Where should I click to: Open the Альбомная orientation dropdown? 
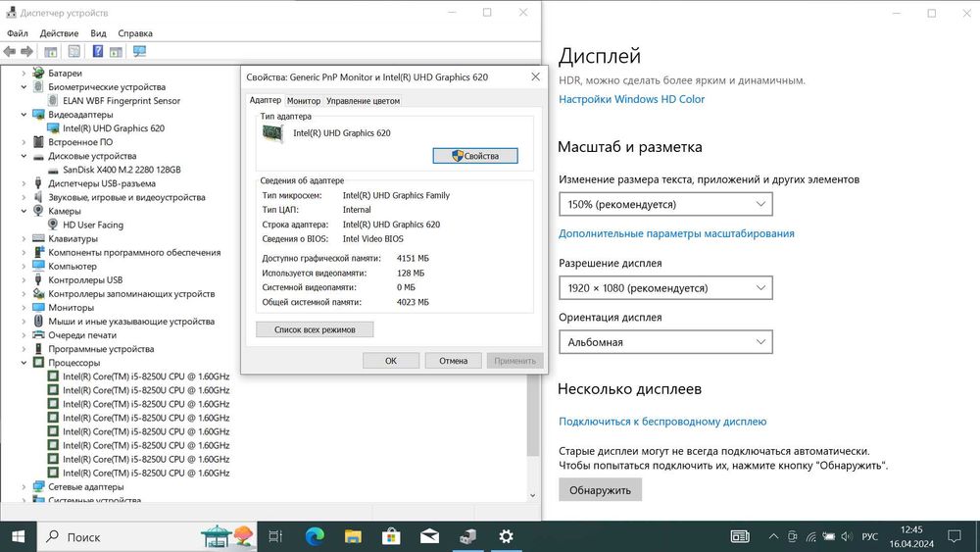point(665,342)
